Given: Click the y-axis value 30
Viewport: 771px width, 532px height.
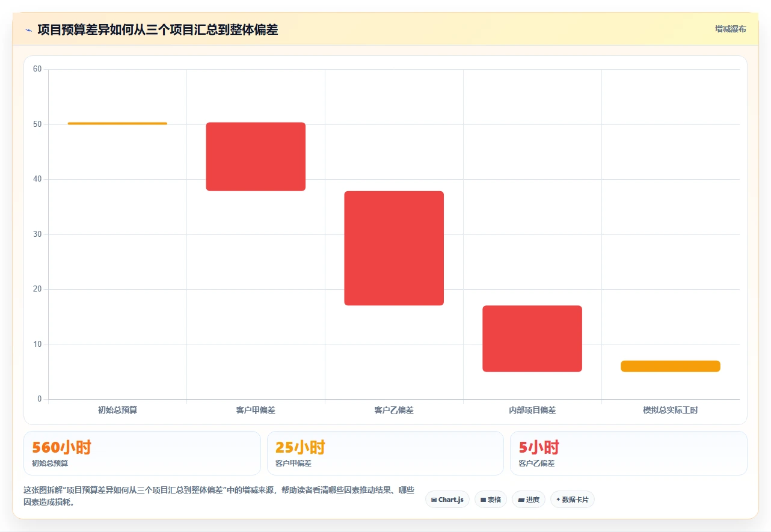Looking at the screenshot, I should [x=37, y=234].
